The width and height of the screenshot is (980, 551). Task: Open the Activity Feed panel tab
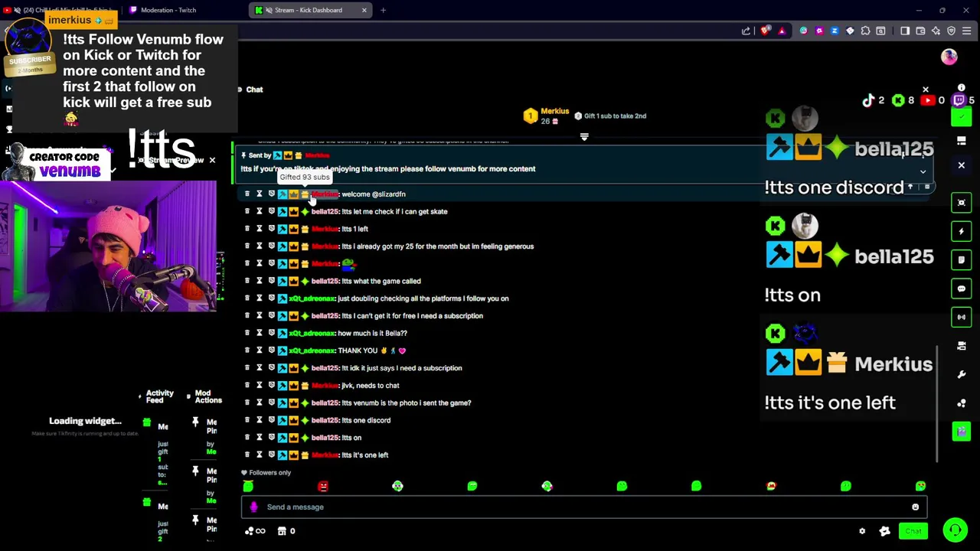coord(159,396)
